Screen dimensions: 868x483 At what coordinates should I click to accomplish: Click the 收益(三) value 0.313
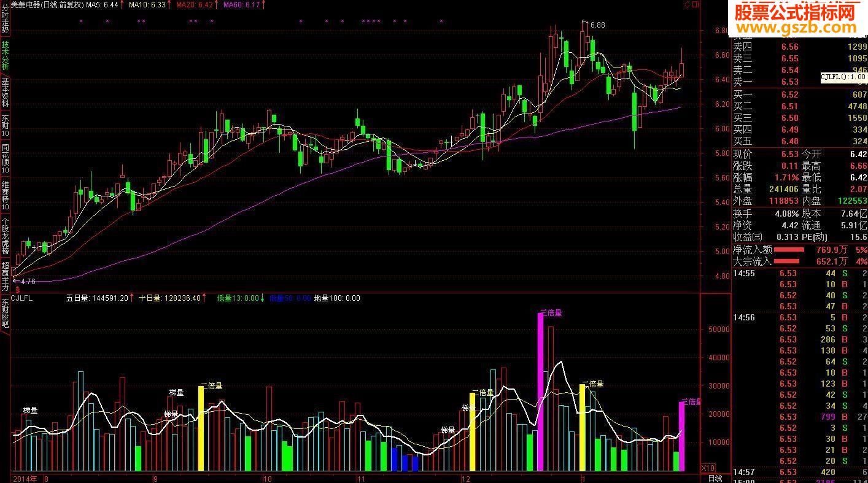(788, 238)
